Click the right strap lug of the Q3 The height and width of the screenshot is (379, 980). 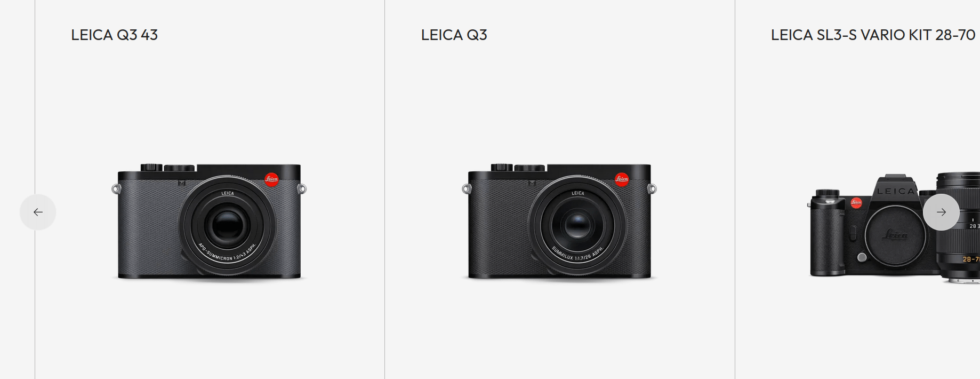tap(652, 188)
